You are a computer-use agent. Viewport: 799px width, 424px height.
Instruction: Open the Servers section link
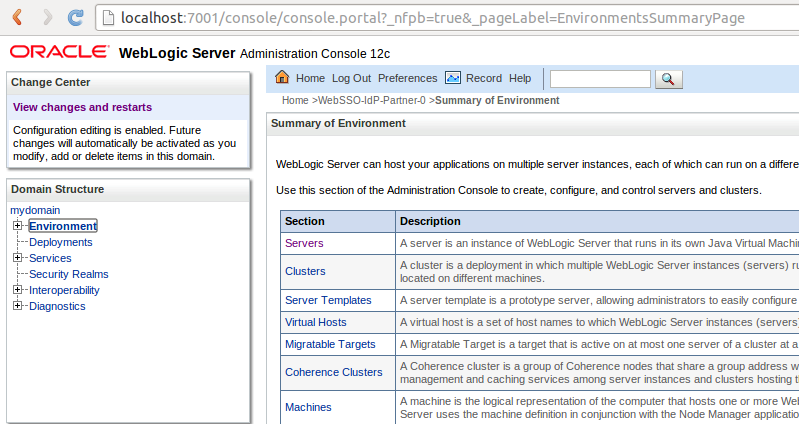pyautogui.click(x=304, y=243)
